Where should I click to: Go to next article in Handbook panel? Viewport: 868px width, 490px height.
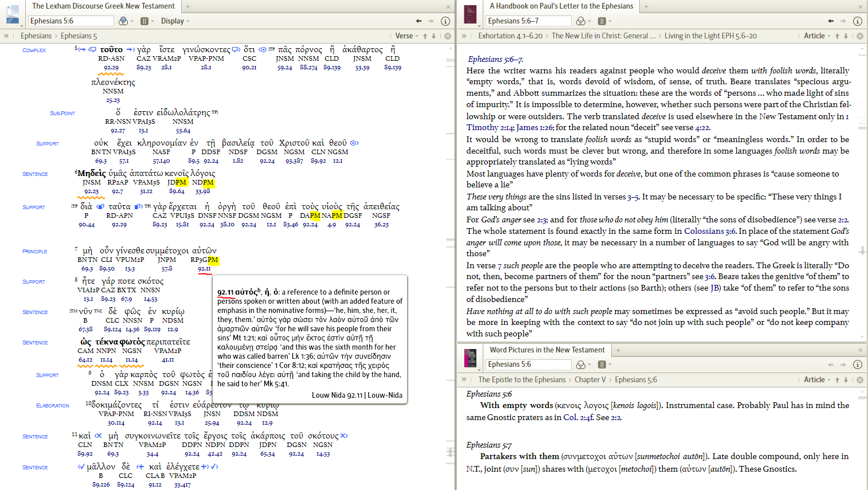pyautogui.click(x=846, y=36)
